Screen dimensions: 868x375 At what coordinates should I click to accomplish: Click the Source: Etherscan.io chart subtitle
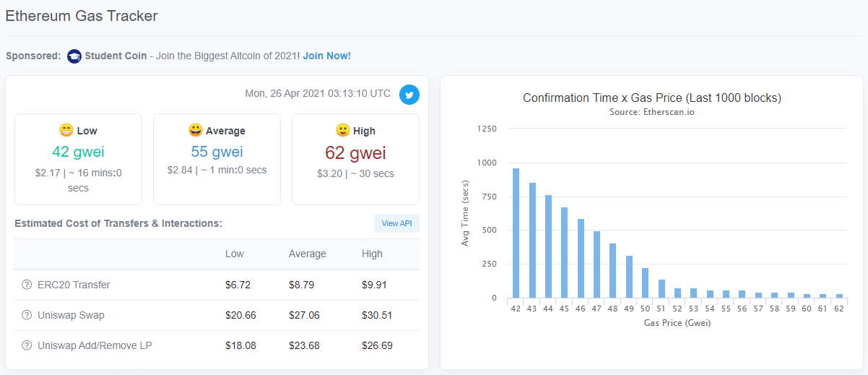pos(651,112)
